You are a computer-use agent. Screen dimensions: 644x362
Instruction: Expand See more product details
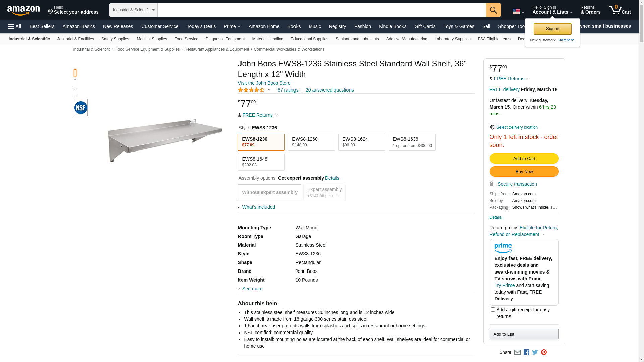(252, 289)
